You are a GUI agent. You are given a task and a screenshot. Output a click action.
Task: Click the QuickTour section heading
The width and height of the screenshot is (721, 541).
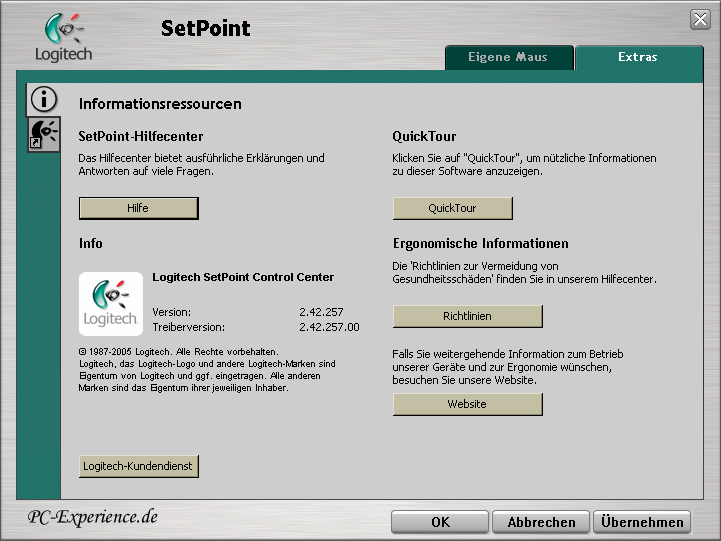[424, 137]
